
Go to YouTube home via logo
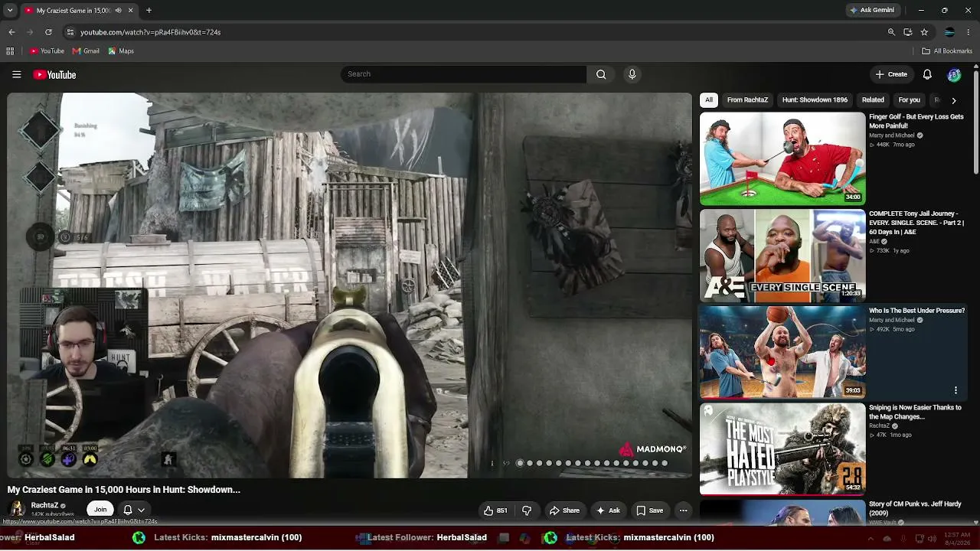(x=54, y=74)
